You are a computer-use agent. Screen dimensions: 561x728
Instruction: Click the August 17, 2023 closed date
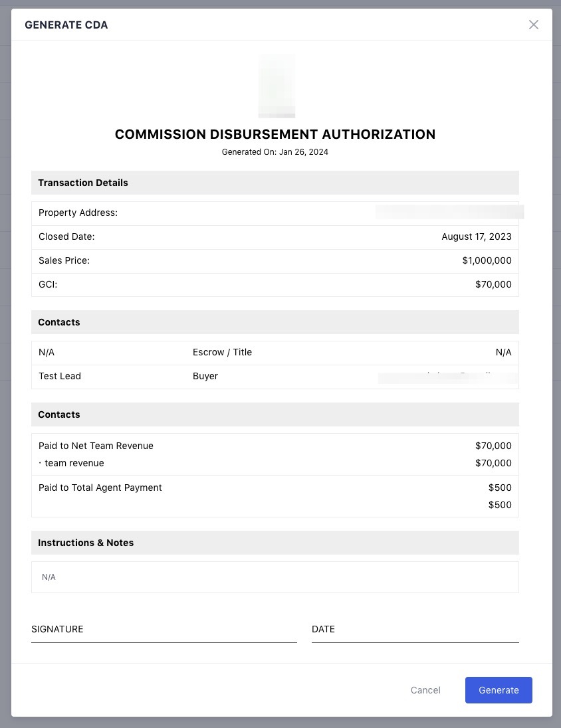point(476,237)
